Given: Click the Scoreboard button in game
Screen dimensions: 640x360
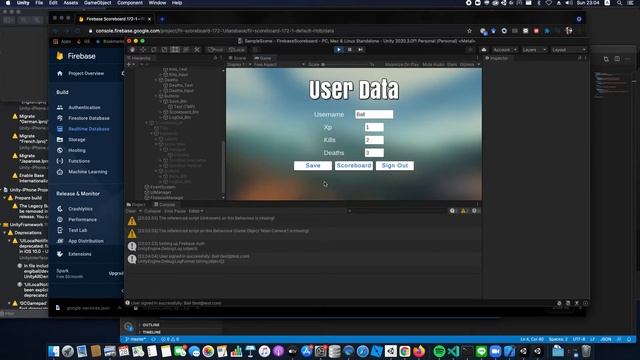Looking at the screenshot, I should [x=354, y=165].
